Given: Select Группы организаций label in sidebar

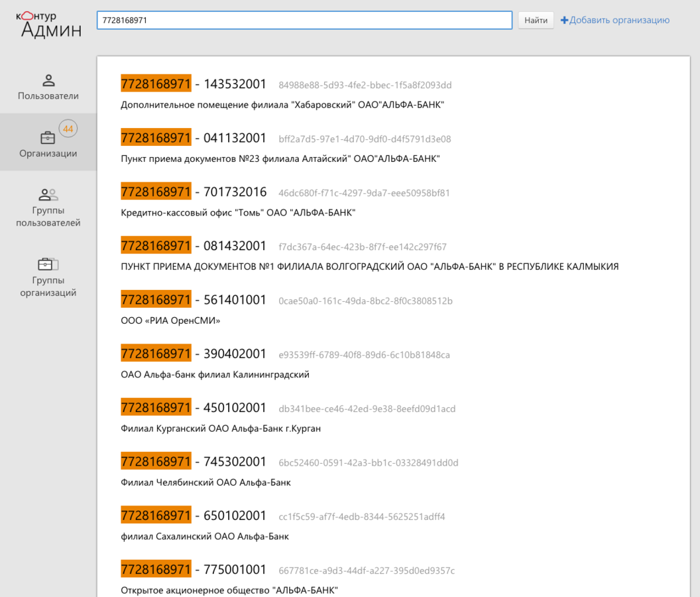Looking at the screenshot, I should pos(48,287).
